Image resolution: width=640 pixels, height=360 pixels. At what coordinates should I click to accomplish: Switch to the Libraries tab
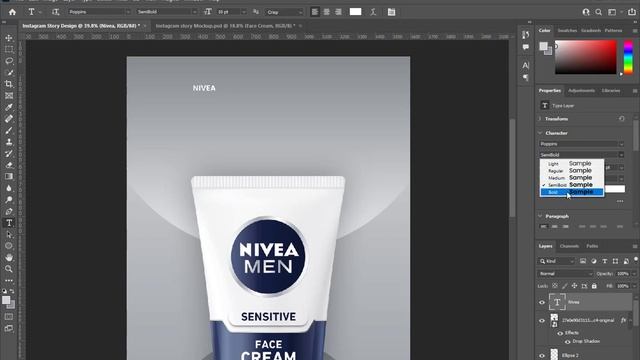tap(611, 91)
